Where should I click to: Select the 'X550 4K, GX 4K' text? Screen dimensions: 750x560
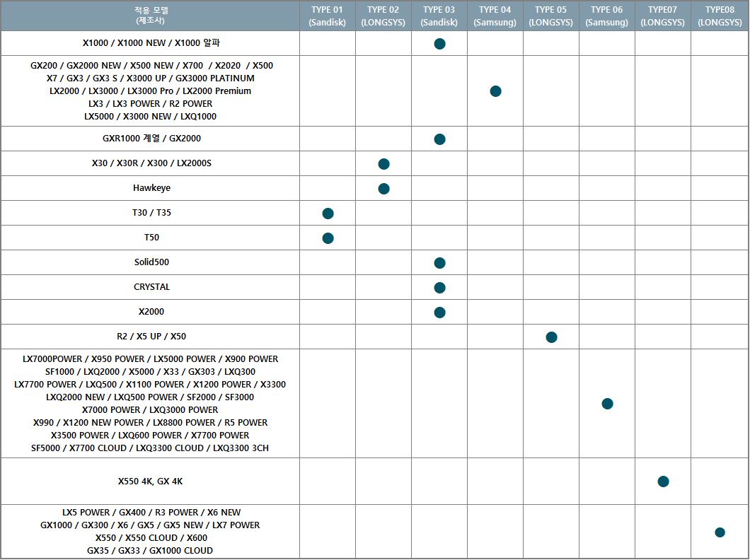click(x=150, y=482)
